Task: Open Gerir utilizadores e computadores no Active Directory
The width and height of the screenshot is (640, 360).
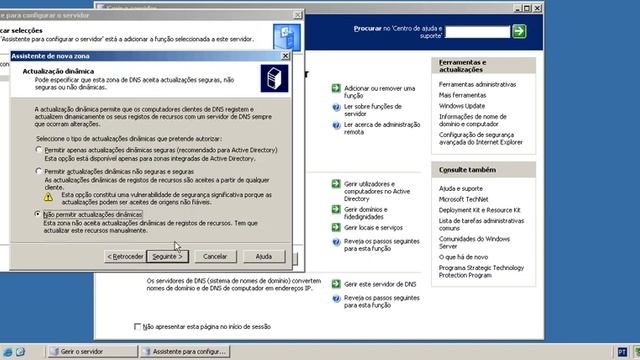Action: [377, 191]
